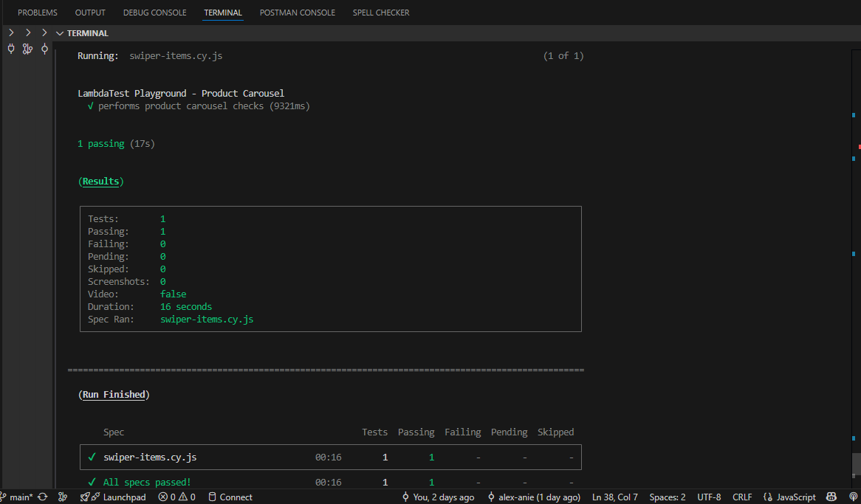861x504 pixels.
Task: Click the 'Failing' column header
Action: tap(463, 432)
